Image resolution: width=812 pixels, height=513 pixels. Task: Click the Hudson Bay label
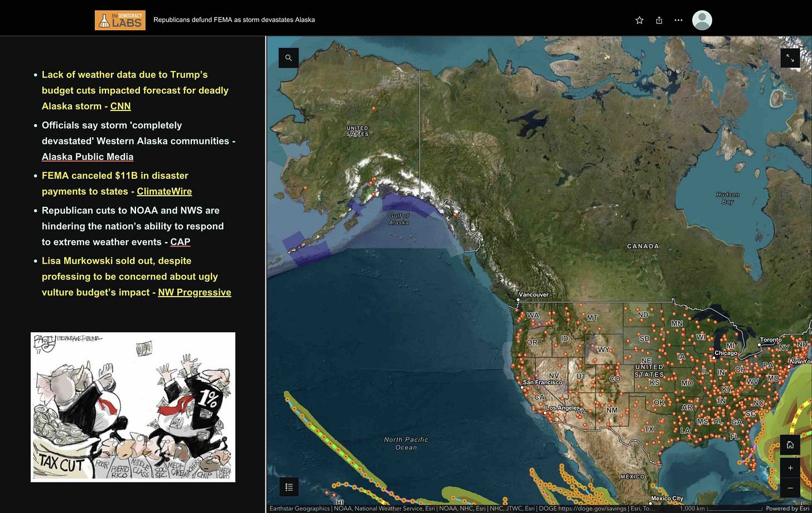tap(727, 198)
